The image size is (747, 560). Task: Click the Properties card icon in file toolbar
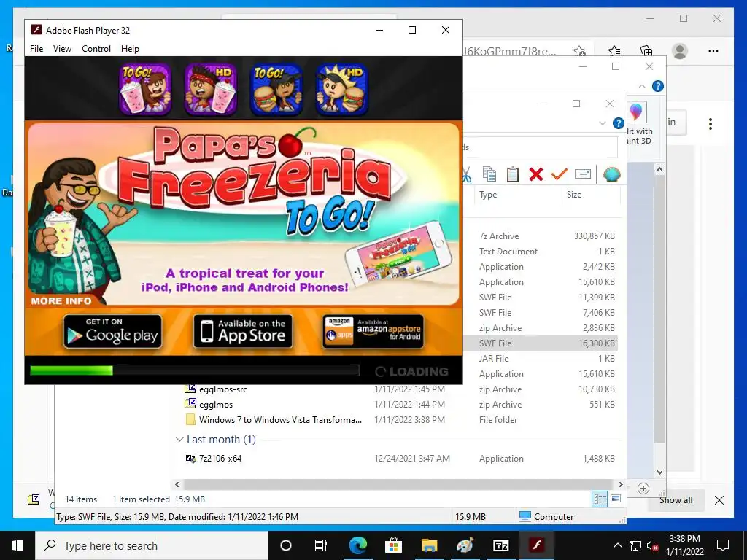(583, 175)
